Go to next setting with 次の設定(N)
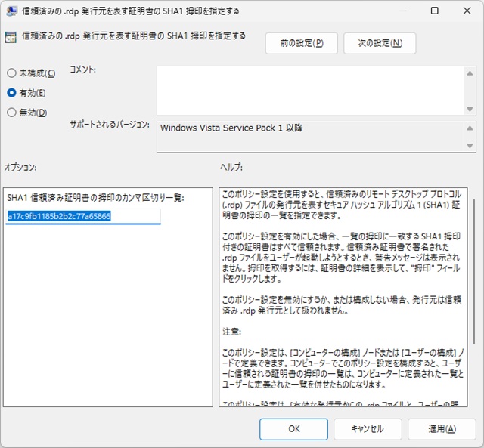Screen dimensions: 484x448 click(x=380, y=43)
